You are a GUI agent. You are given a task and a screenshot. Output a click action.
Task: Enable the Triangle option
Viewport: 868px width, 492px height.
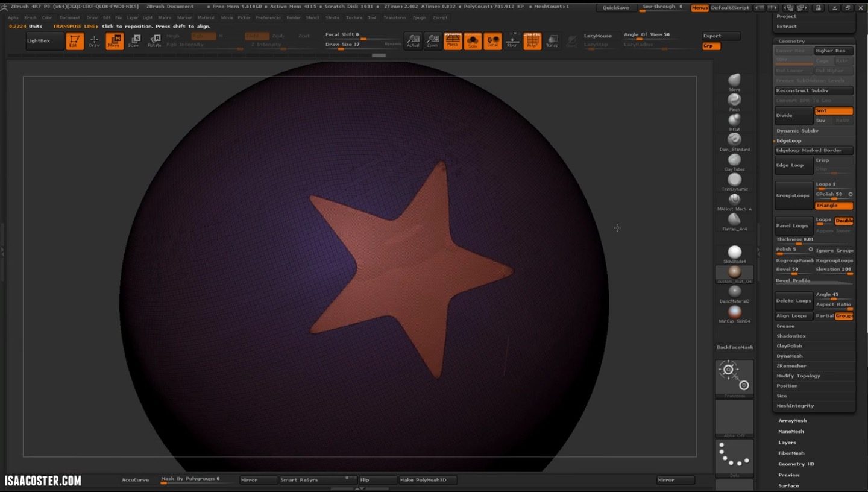point(834,206)
